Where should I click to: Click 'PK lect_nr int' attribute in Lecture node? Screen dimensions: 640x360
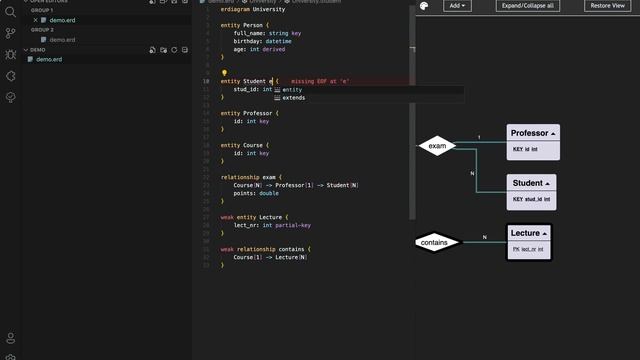coord(528,249)
